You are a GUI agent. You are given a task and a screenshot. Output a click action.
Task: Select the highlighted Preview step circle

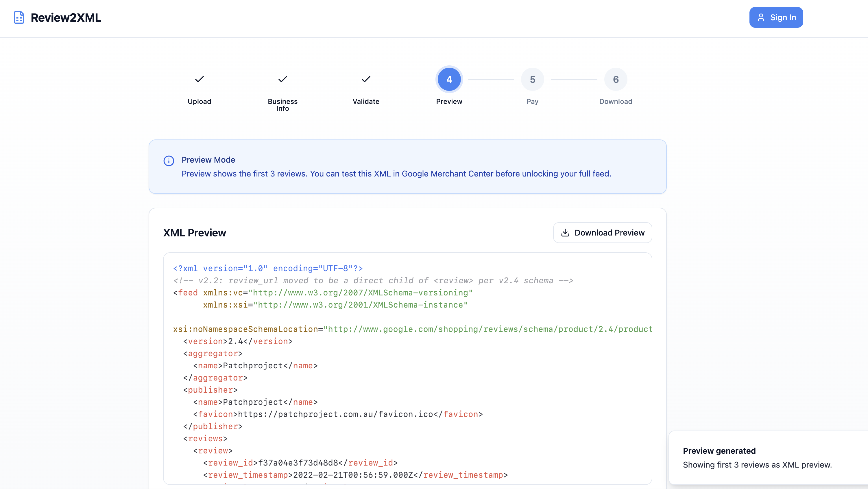coord(448,79)
